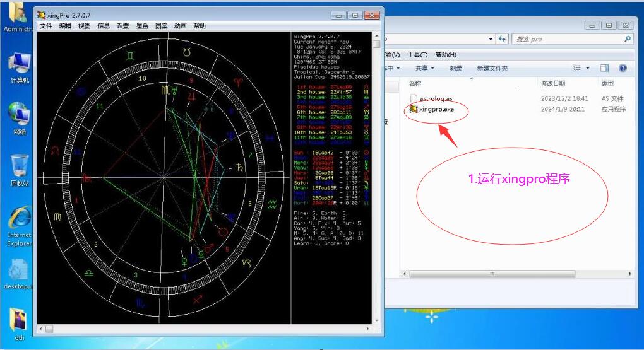This screenshot has width=644, height=350.
Task: Open the 计算机 desktop icon
Action: click(x=20, y=68)
